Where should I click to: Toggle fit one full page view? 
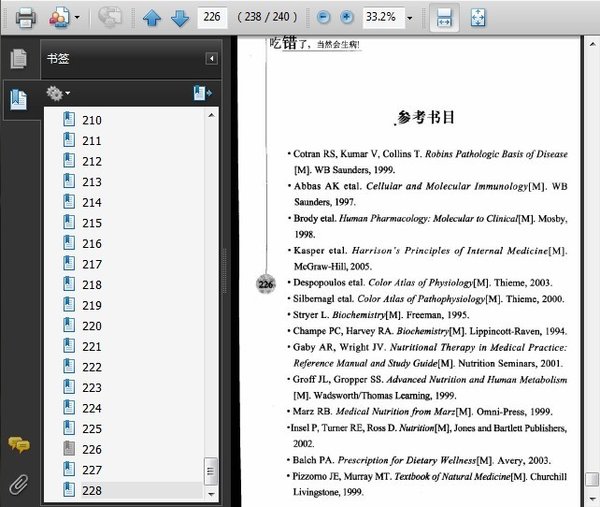click(477, 17)
